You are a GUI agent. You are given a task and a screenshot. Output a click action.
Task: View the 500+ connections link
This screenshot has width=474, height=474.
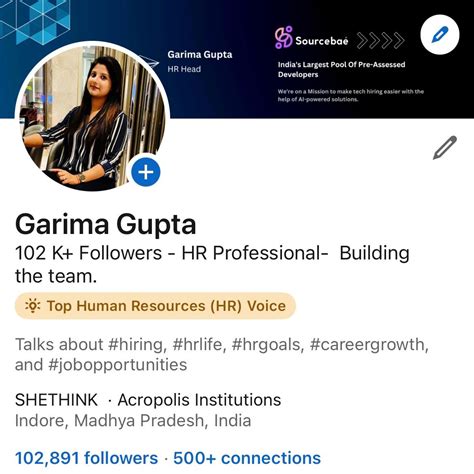pyautogui.click(x=247, y=458)
